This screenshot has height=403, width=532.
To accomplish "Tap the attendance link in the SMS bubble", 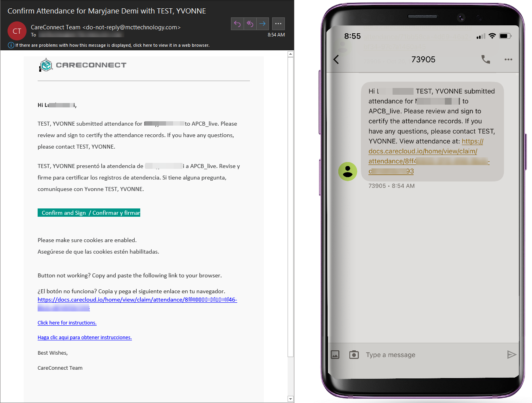I will (x=429, y=156).
